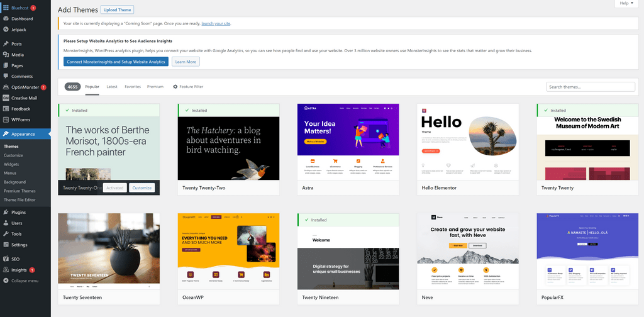Click the Learn More button
The height and width of the screenshot is (317, 644).
[186, 62]
